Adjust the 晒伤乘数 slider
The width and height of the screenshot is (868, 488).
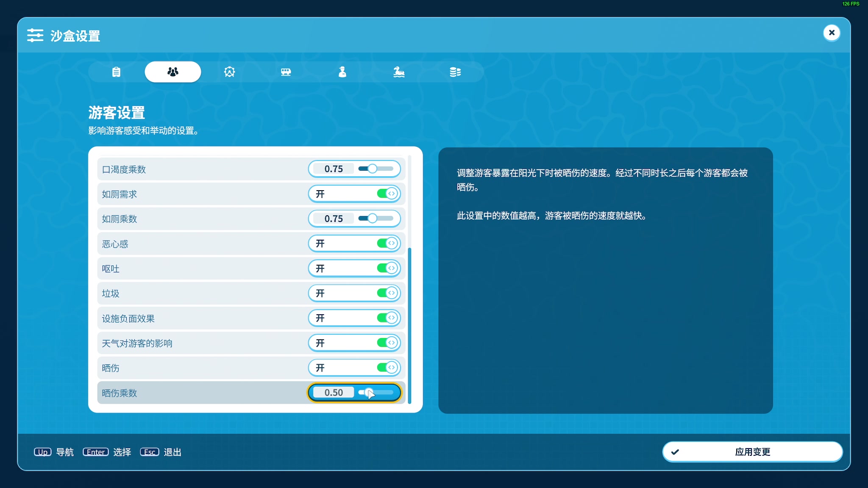click(x=376, y=392)
